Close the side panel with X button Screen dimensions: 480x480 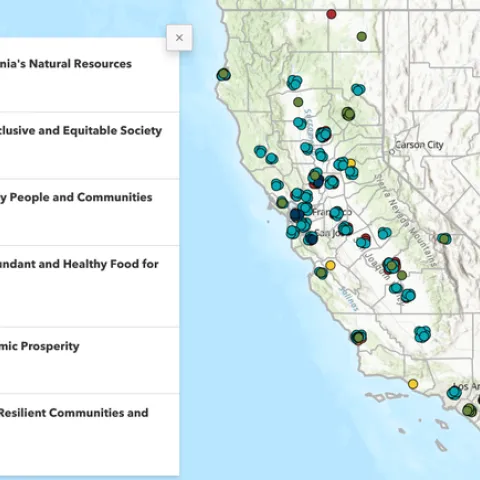179,38
